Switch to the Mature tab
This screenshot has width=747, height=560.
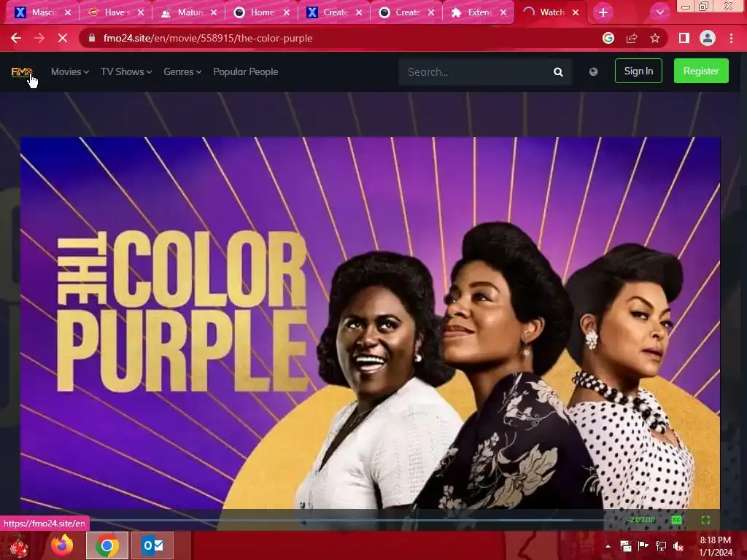189,12
